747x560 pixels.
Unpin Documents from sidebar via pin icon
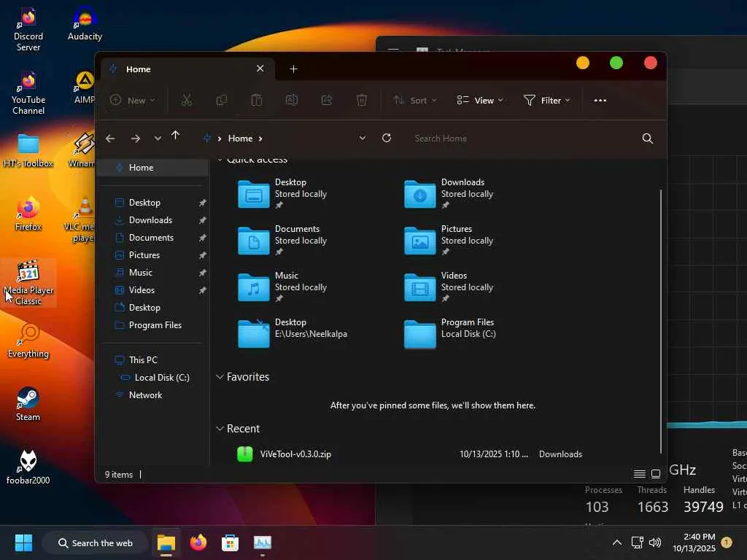coord(203,238)
